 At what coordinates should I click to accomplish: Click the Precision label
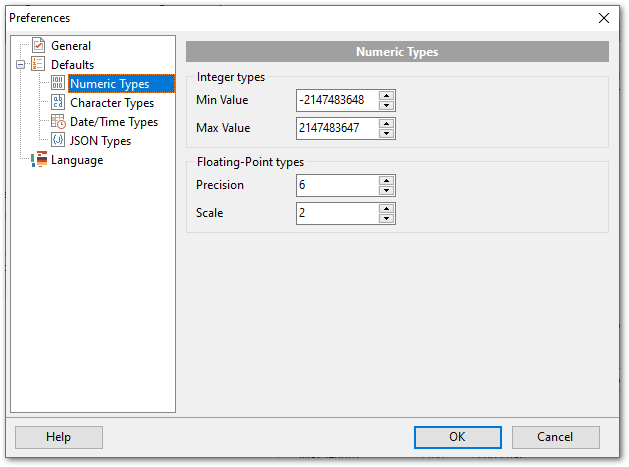220,185
